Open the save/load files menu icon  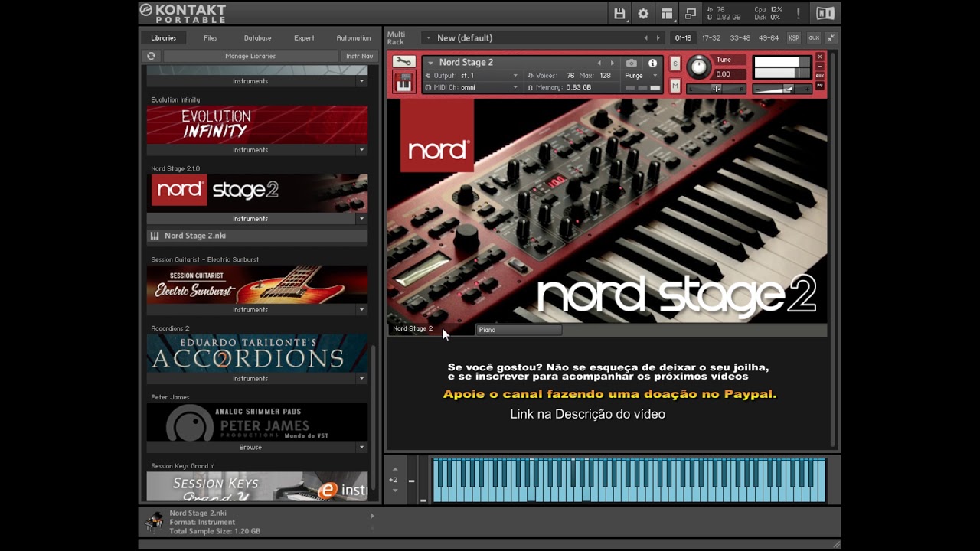[619, 14]
